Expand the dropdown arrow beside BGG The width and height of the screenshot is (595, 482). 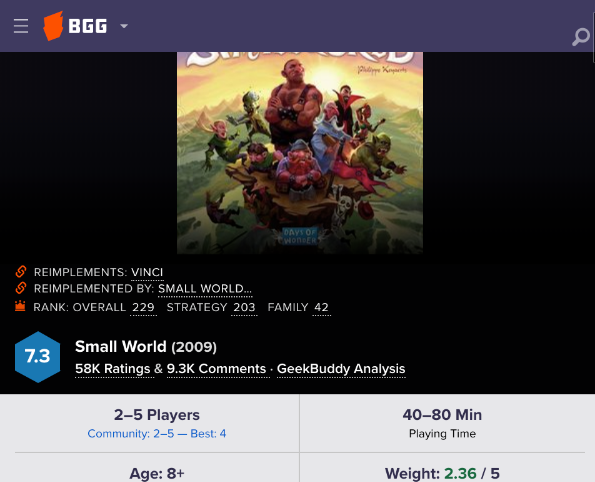pyautogui.click(x=124, y=26)
